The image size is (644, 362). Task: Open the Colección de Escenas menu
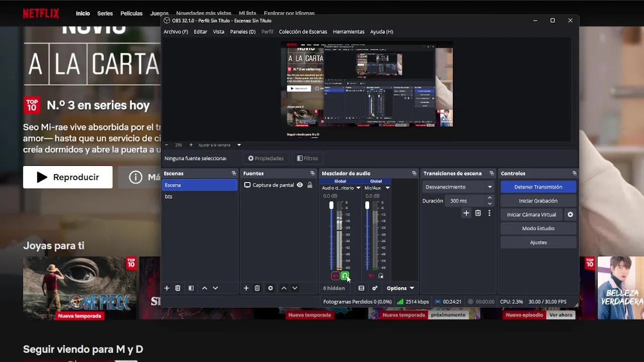pyautogui.click(x=303, y=32)
